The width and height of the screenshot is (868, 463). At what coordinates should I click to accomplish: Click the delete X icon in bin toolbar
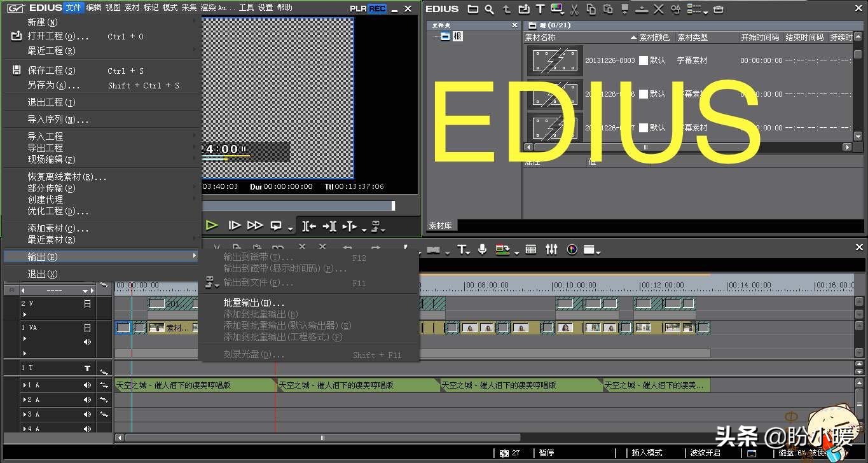(x=659, y=9)
